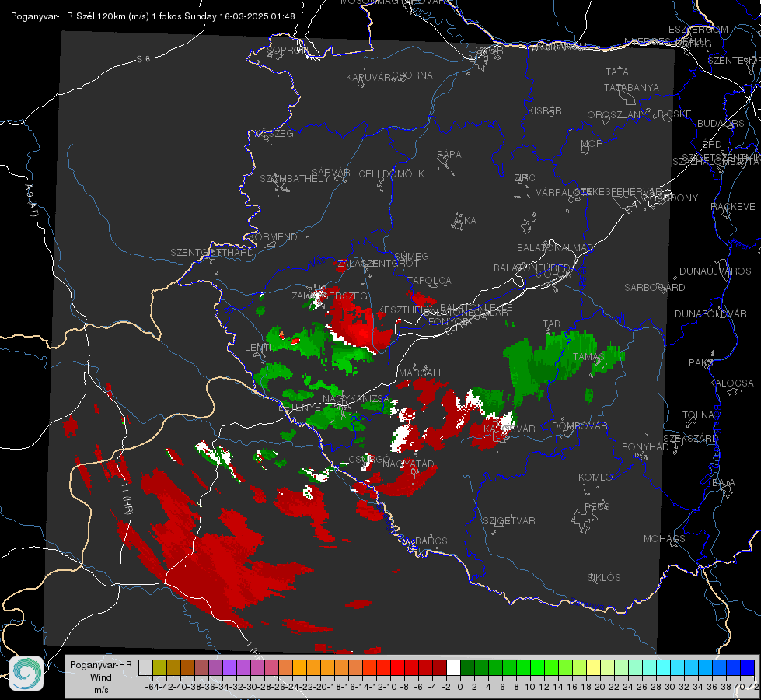Viewport: 761px width, 700px height.
Task: Click the 'Poganyvar-HR Wind m/s' legend label
Action: 101,677
